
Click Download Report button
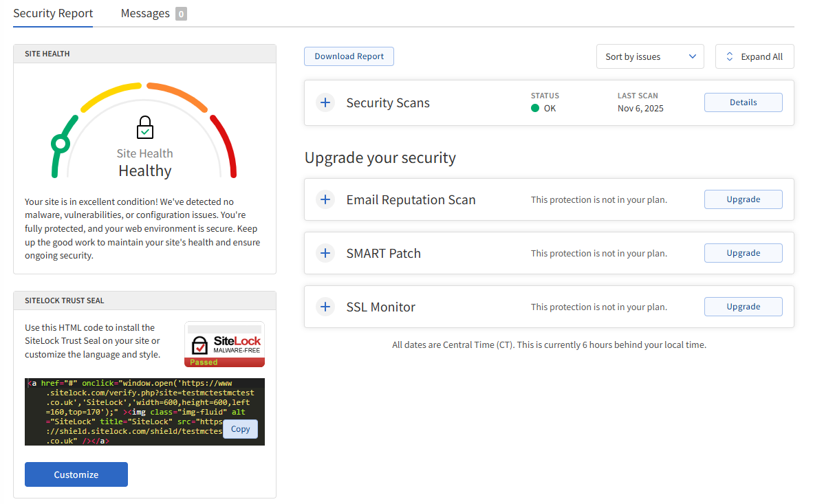pyautogui.click(x=349, y=56)
